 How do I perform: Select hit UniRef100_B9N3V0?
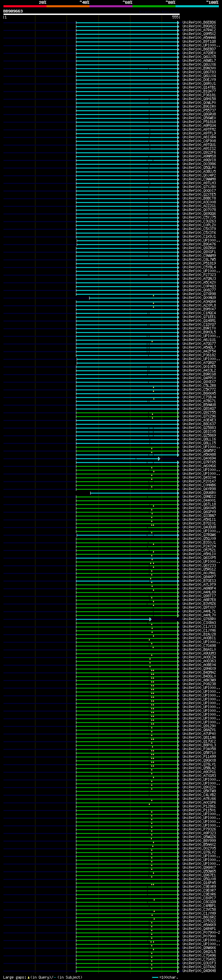click(x=199, y=68)
